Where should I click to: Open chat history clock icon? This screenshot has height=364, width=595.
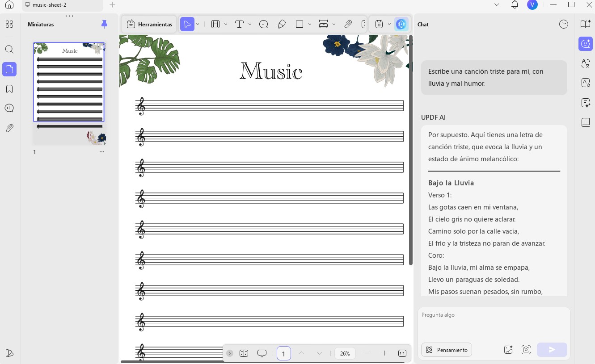[564, 24]
